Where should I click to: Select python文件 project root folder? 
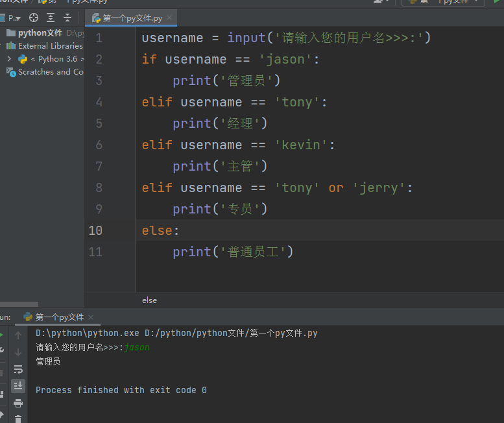click(x=40, y=33)
